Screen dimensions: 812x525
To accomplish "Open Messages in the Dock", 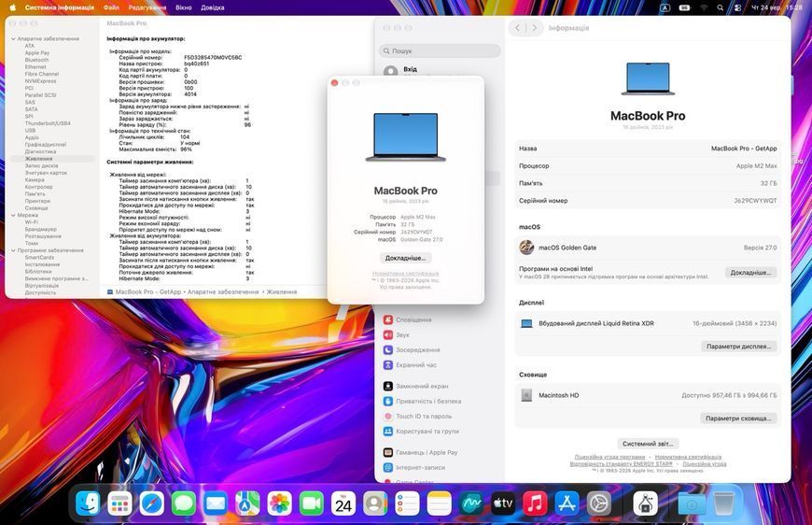I will pyautogui.click(x=184, y=504).
